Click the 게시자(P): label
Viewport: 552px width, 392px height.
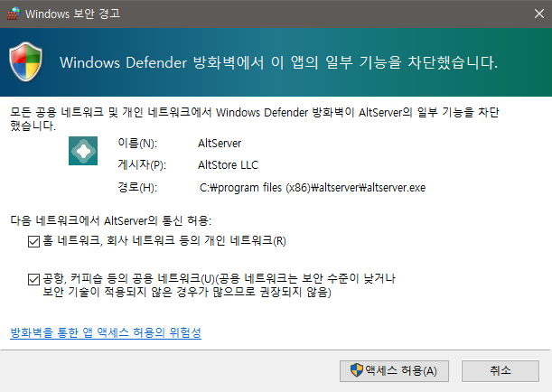(x=142, y=165)
